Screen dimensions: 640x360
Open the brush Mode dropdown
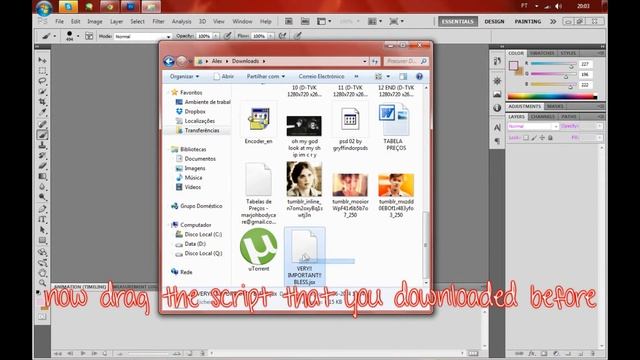(x=142, y=36)
